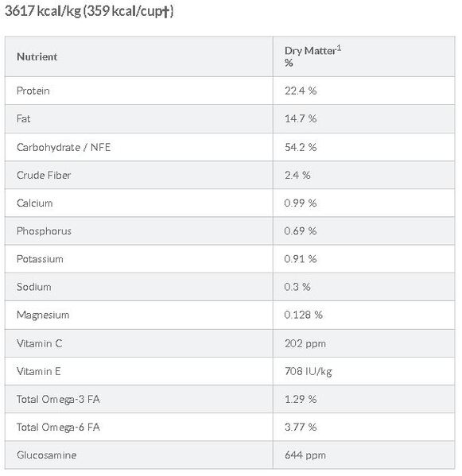The width and height of the screenshot is (462, 476).
Task: Select the Carbohydrate / NFE label
Action: point(64,147)
